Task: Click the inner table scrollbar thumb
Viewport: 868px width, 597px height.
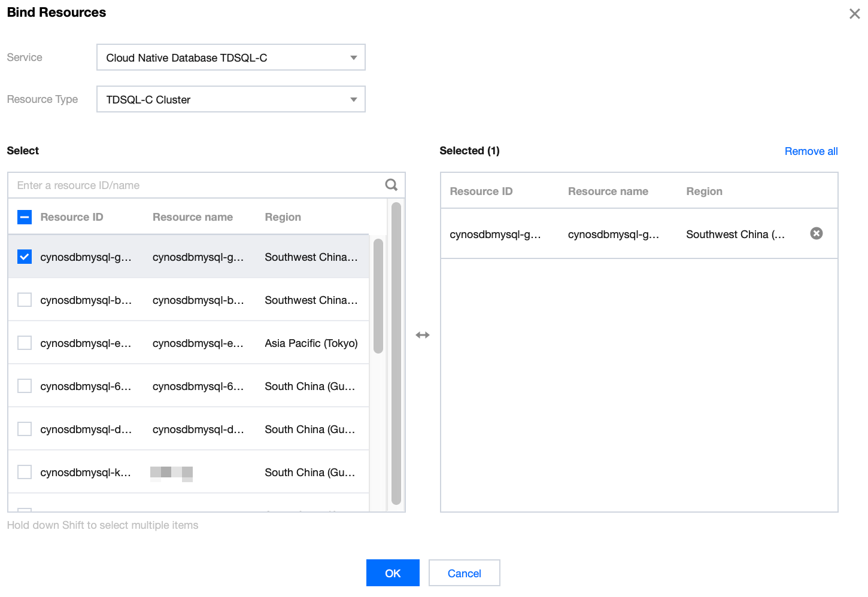Action: 378,296
